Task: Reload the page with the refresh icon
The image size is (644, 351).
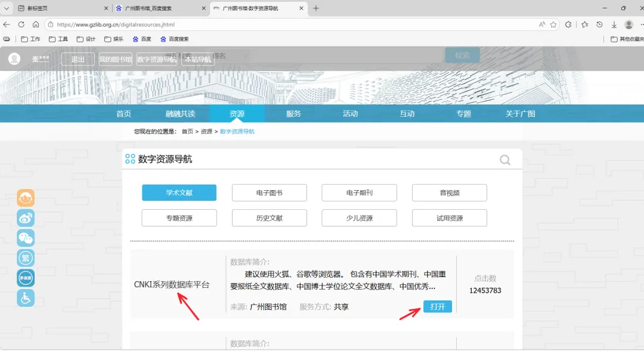Action: click(21, 24)
